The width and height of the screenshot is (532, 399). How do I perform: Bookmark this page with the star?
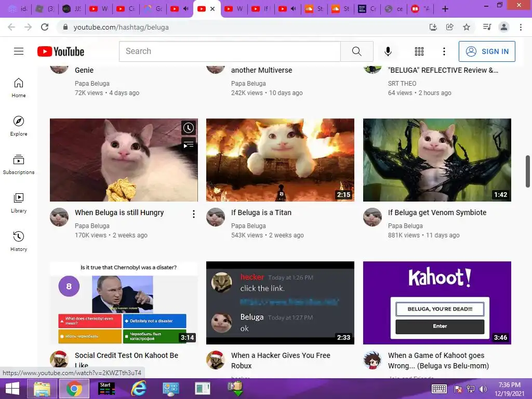point(467,27)
